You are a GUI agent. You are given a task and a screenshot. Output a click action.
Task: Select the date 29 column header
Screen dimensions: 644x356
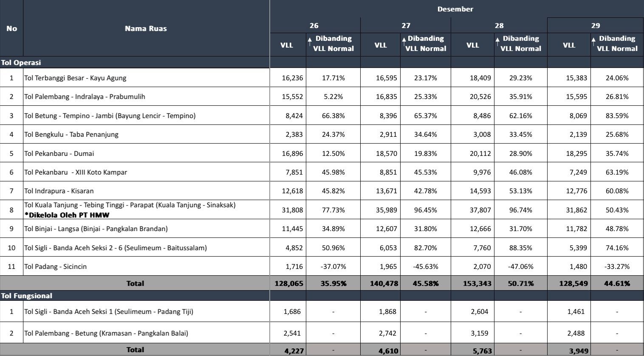(x=596, y=25)
